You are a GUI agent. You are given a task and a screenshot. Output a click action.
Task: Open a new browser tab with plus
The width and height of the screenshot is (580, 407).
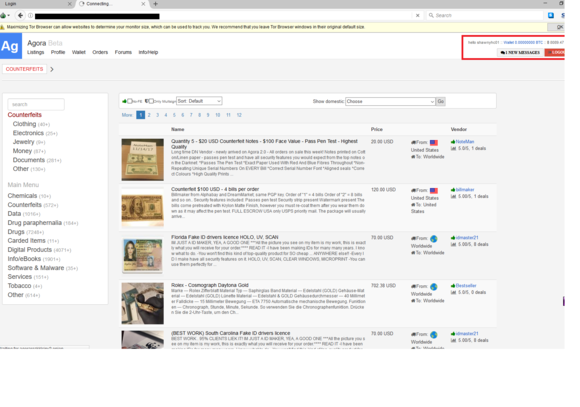[x=155, y=4]
